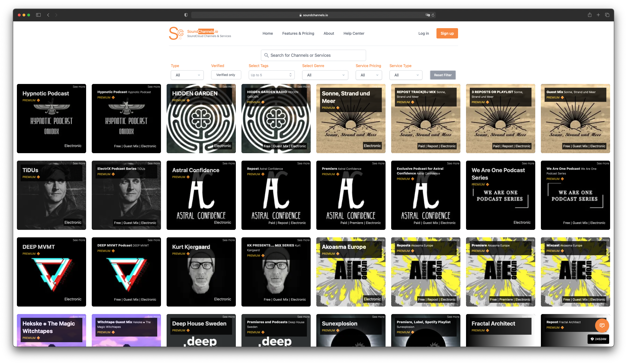This screenshot has width=627, height=364.
Task: Click premium diamond on Akoasma Europe channel card
Action: coord(338,254)
